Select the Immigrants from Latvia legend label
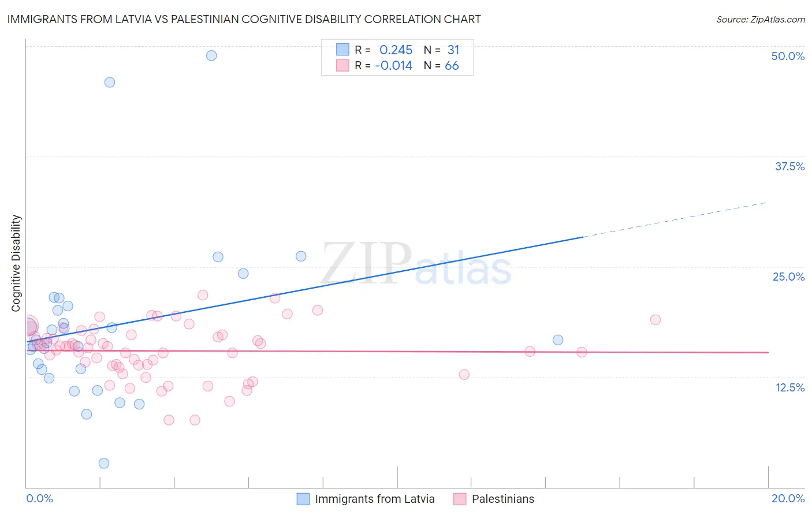This screenshot has width=812, height=515. (x=375, y=499)
